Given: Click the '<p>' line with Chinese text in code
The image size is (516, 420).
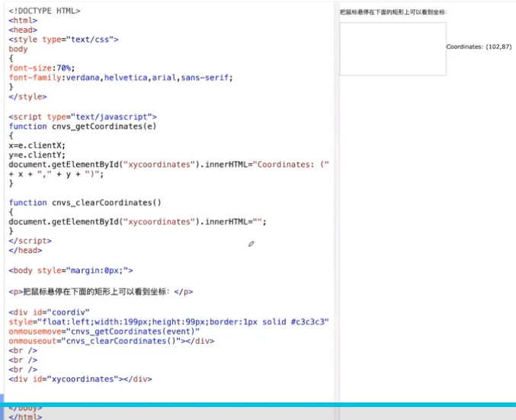Looking at the screenshot, I should (101, 292).
